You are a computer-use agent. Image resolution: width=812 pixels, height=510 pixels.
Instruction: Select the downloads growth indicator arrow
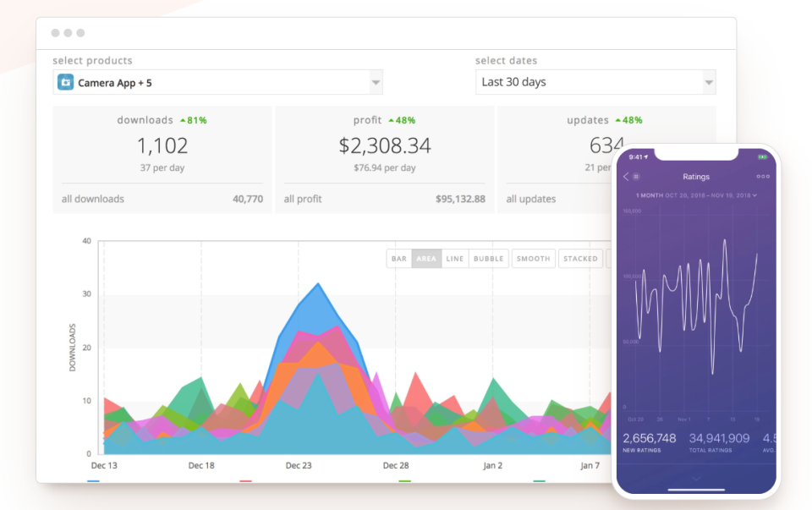(183, 120)
